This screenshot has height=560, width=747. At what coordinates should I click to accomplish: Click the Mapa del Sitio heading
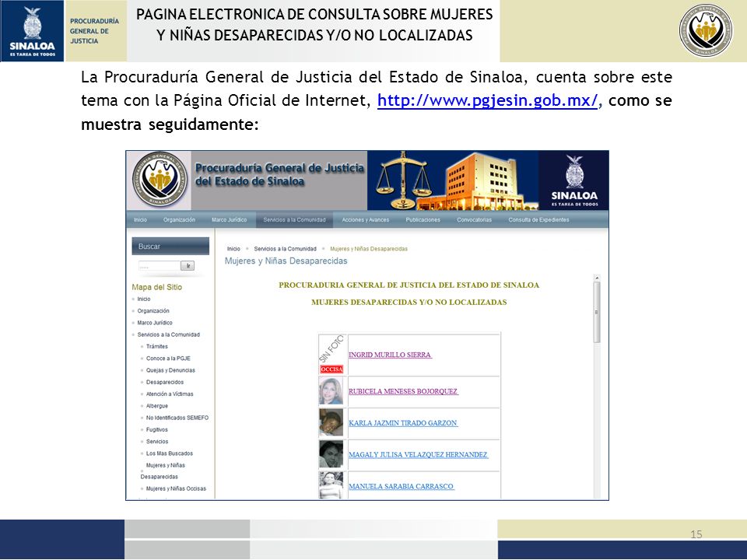[156, 287]
